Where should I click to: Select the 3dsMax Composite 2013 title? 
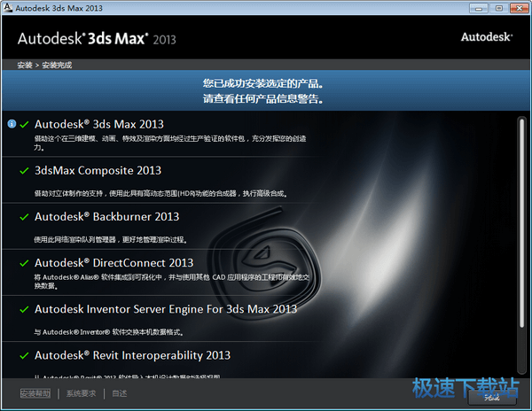(98, 170)
